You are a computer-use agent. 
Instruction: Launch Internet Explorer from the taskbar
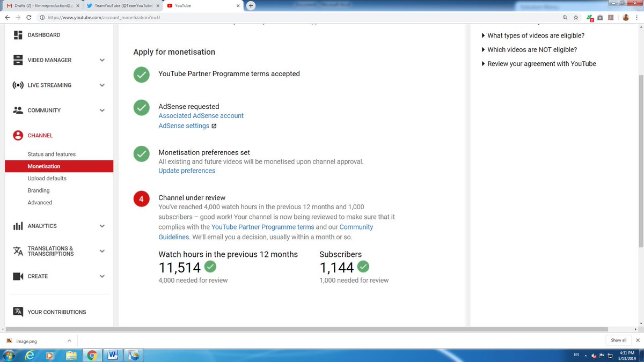point(31,355)
